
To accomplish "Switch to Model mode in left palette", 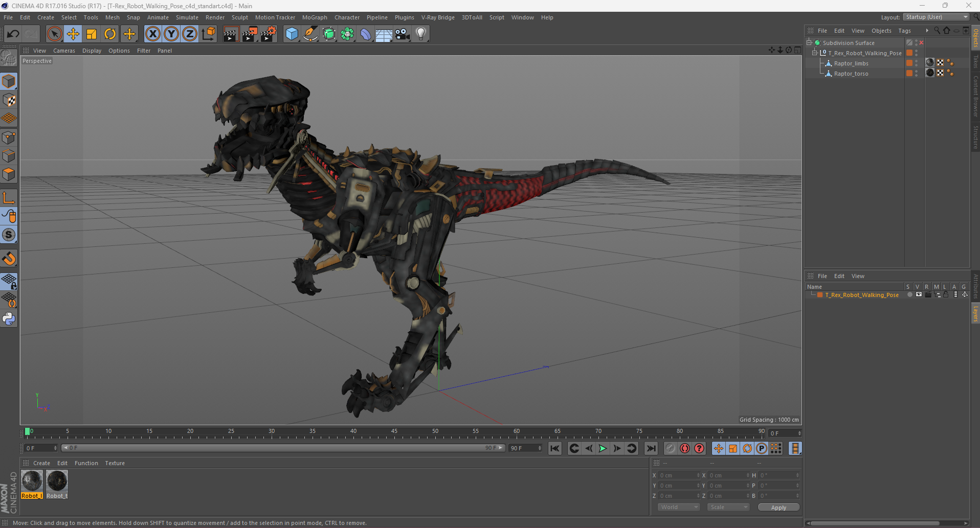I will coord(9,82).
